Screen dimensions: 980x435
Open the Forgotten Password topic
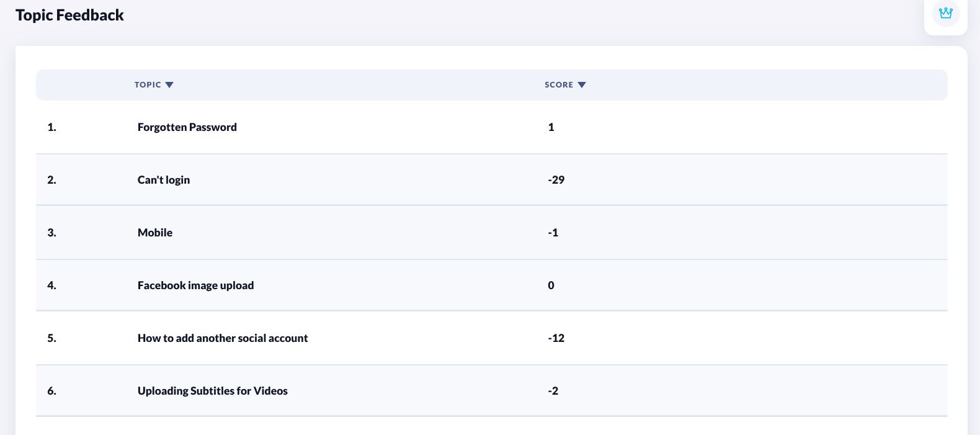187,127
